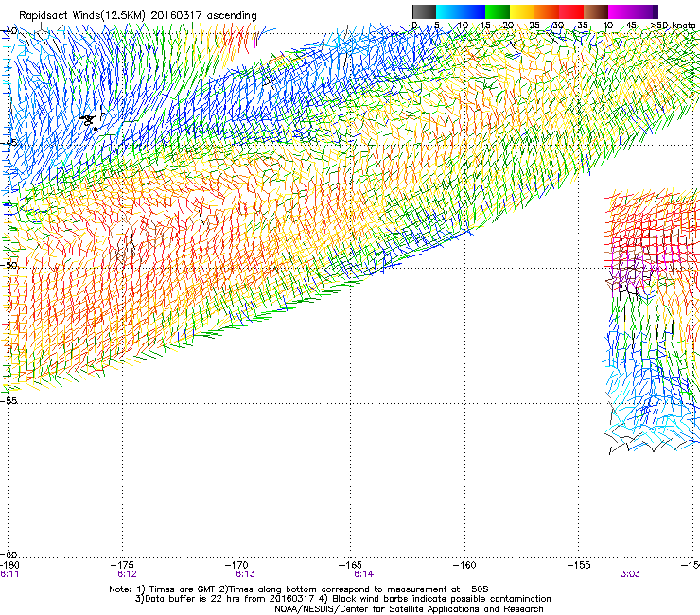
Task: Click the 'Data buffer is 22 hrs' note line
Action: click(x=342, y=599)
